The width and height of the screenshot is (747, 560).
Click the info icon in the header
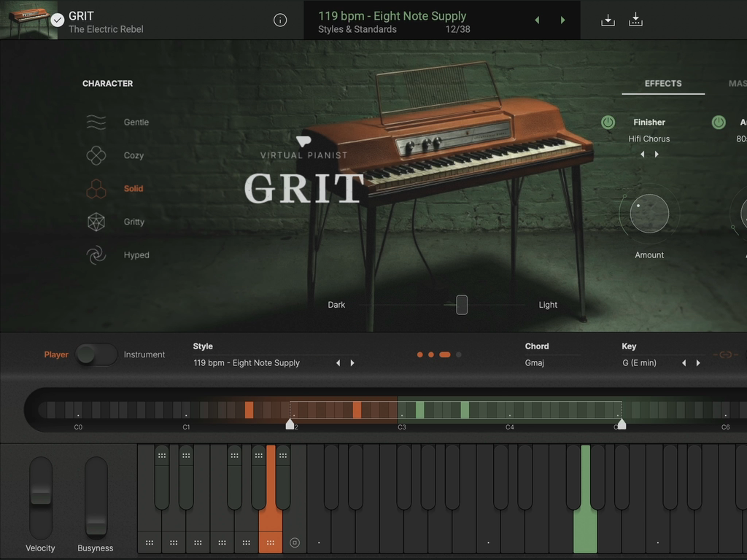280,20
